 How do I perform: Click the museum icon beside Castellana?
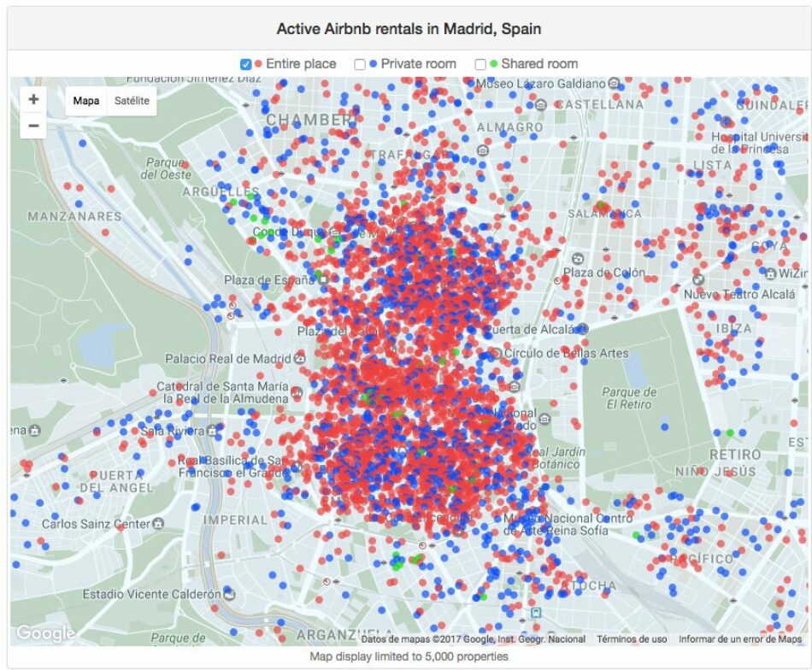click(x=541, y=104)
